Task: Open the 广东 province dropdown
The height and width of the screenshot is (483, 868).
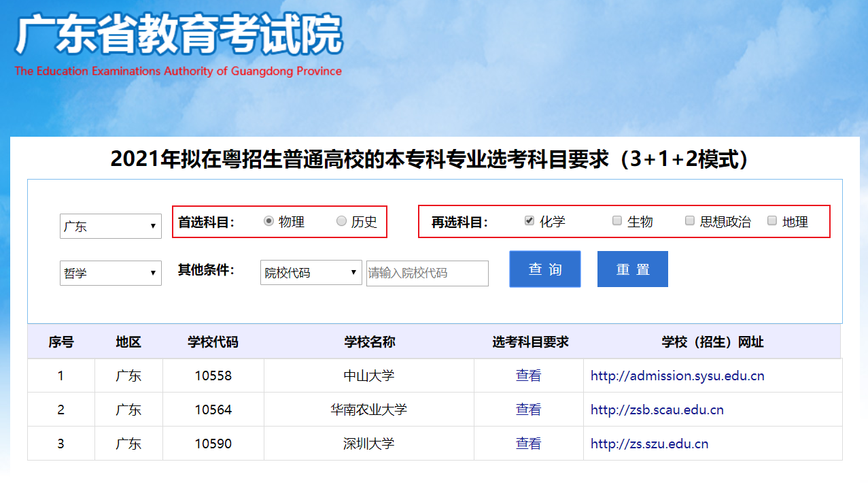Action: (110, 227)
